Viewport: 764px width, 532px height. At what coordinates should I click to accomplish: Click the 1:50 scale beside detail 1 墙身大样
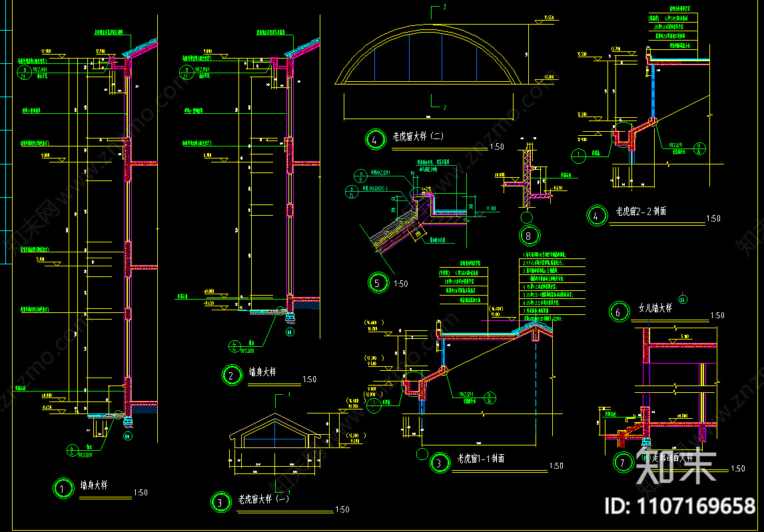pos(140,493)
